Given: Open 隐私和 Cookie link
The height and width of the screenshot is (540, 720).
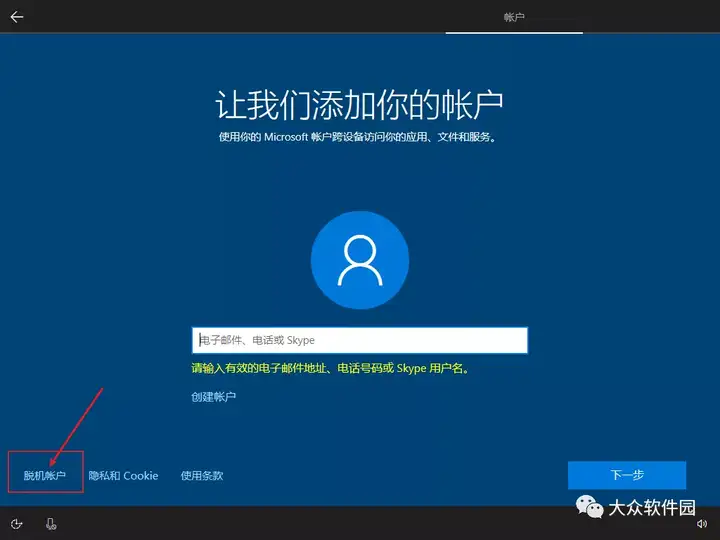Looking at the screenshot, I should pyautogui.click(x=123, y=475).
